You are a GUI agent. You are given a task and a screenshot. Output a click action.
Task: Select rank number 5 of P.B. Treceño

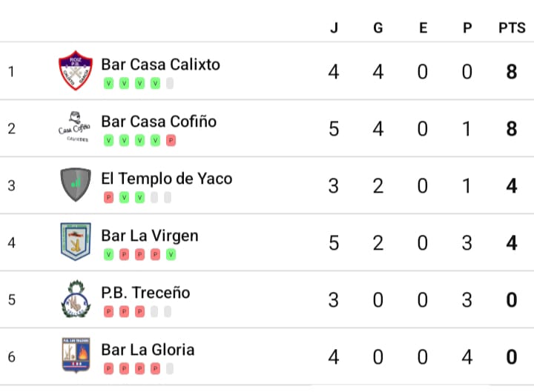click(12, 300)
